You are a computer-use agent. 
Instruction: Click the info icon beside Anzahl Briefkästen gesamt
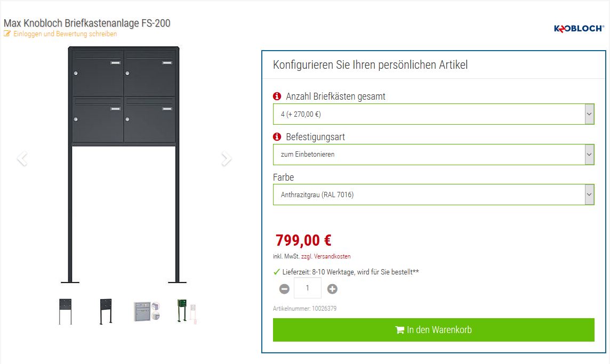click(277, 96)
